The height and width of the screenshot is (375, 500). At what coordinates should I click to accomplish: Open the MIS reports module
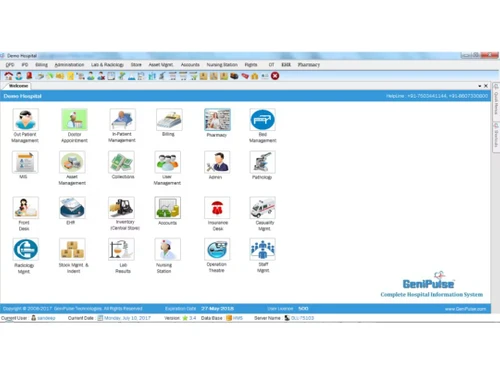click(25, 162)
